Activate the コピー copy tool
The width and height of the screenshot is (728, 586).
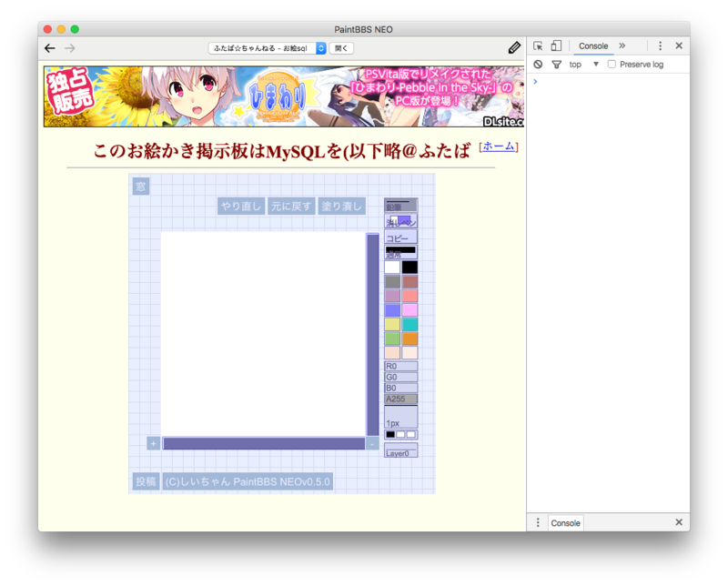[x=401, y=237]
